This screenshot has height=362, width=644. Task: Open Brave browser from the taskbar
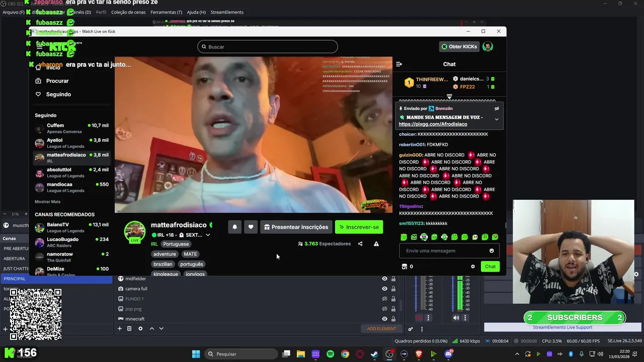(419, 354)
